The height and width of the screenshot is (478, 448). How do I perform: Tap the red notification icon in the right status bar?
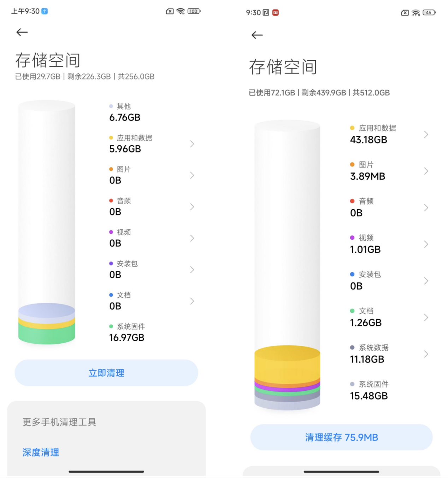click(276, 13)
